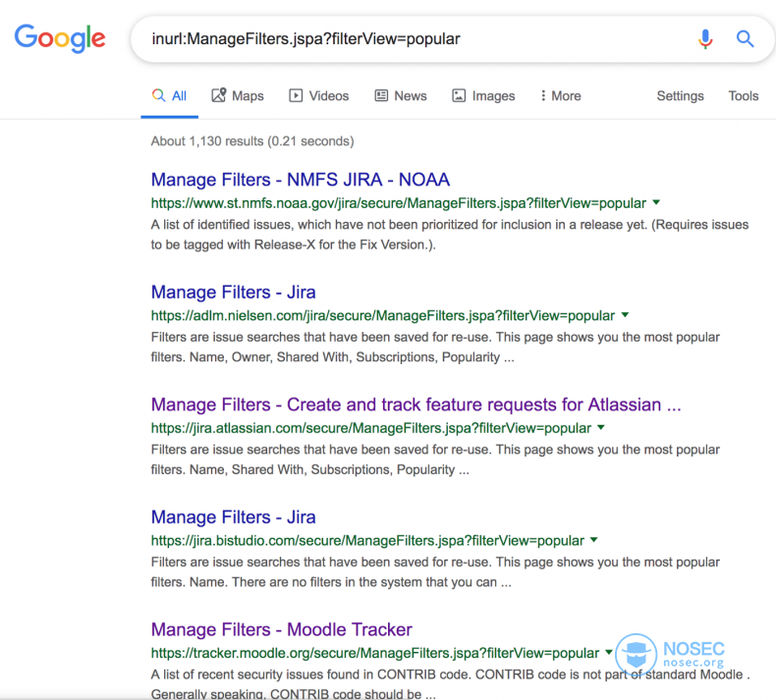Start voice search with microphone icon
The width and height of the screenshot is (776, 700).
pos(705,38)
